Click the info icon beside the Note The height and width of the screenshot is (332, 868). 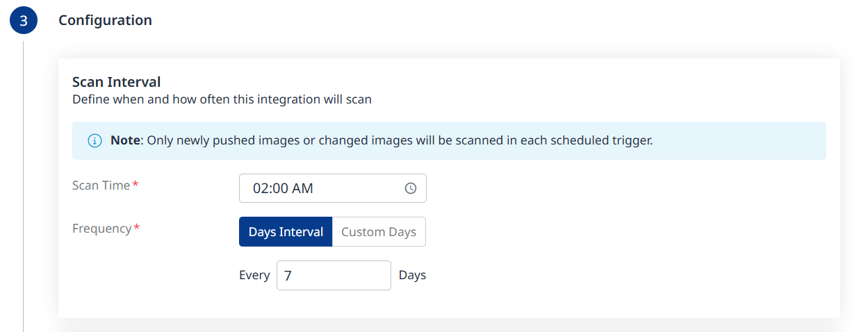point(95,141)
